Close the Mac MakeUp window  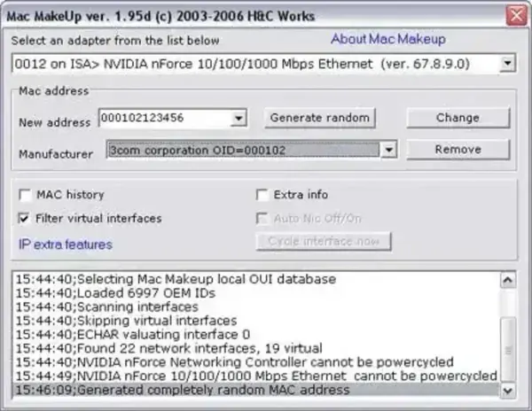[x=516, y=15]
